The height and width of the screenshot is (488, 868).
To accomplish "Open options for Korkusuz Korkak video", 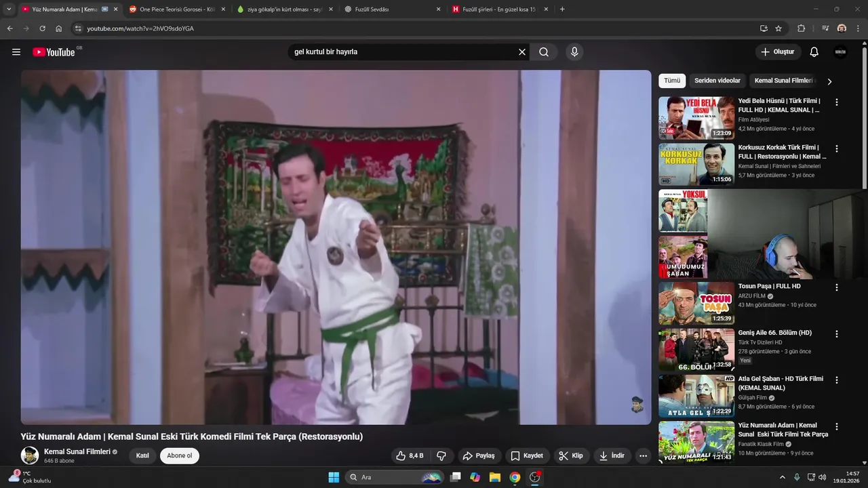I will click(x=837, y=148).
